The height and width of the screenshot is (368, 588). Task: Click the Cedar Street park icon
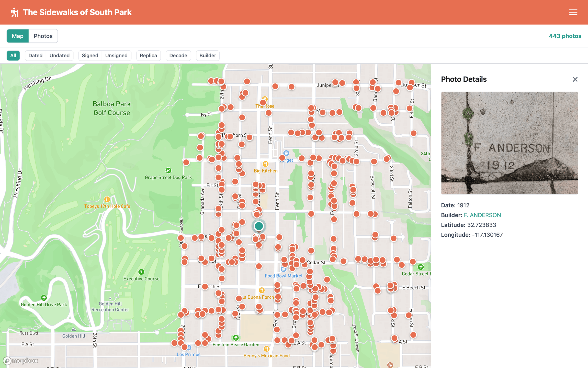tap(421, 267)
